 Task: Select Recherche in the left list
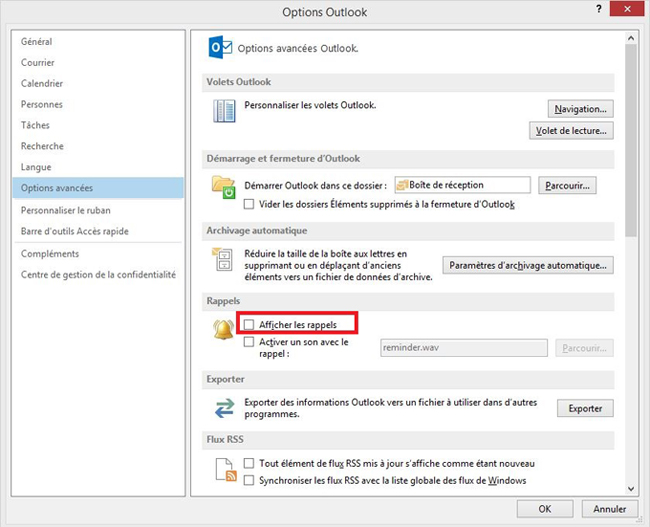[98, 146]
